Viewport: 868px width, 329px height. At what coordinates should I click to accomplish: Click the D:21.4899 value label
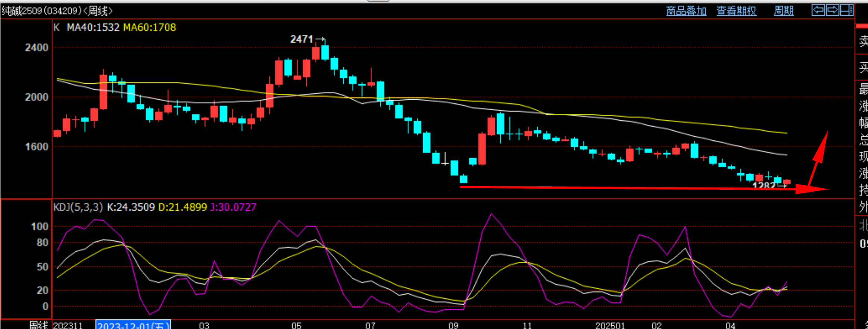[x=182, y=207]
